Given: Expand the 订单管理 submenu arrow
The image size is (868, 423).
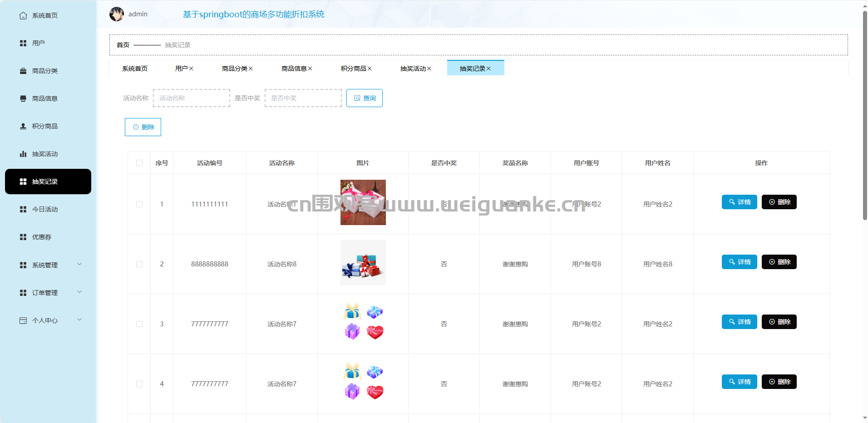Looking at the screenshot, I should coord(79,292).
